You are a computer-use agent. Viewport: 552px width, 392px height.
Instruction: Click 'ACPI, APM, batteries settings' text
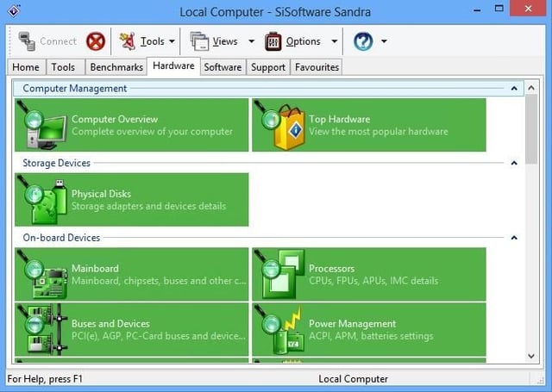tap(371, 336)
